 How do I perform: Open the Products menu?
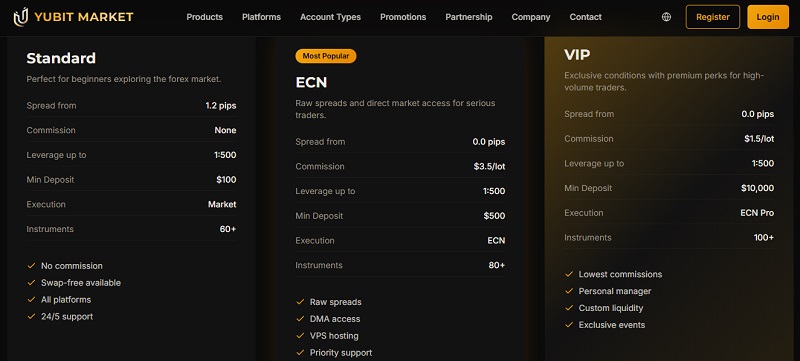(205, 17)
